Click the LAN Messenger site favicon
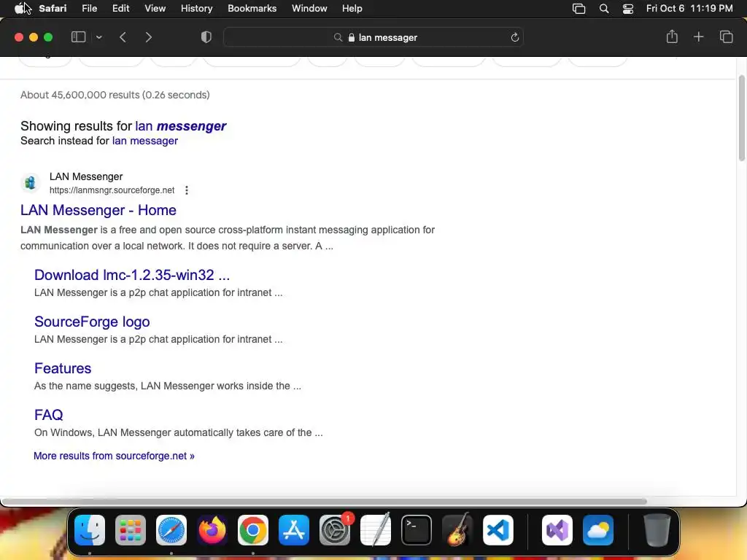Image resolution: width=747 pixels, height=560 pixels. point(30,182)
